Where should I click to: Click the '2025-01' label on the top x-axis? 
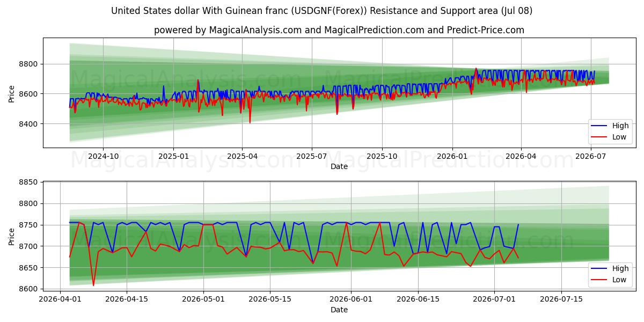click(x=173, y=156)
